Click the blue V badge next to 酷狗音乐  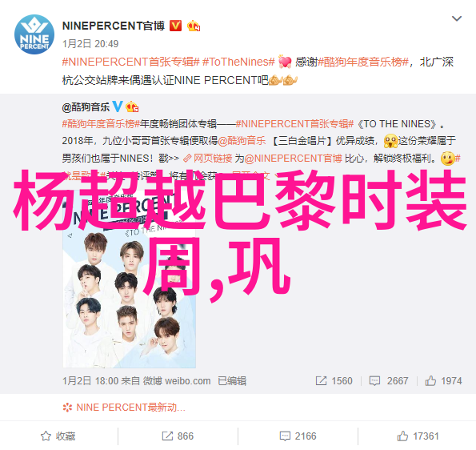pos(118,106)
